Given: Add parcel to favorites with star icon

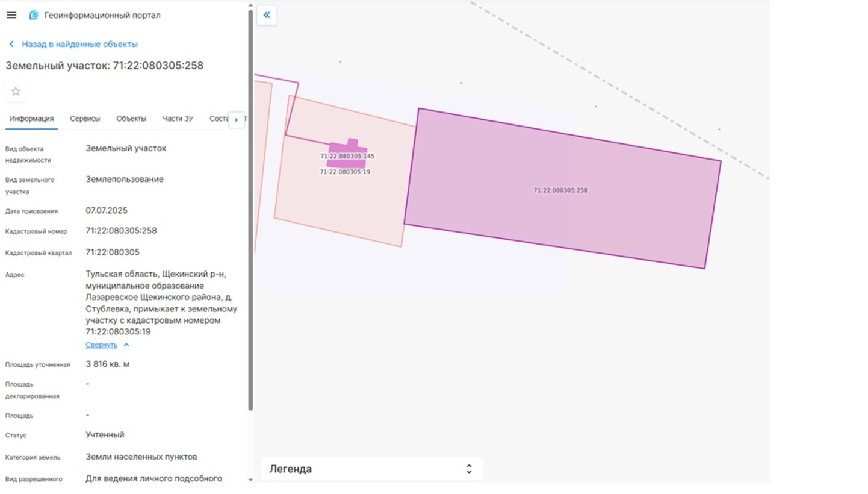Looking at the screenshot, I should [16, 92].
